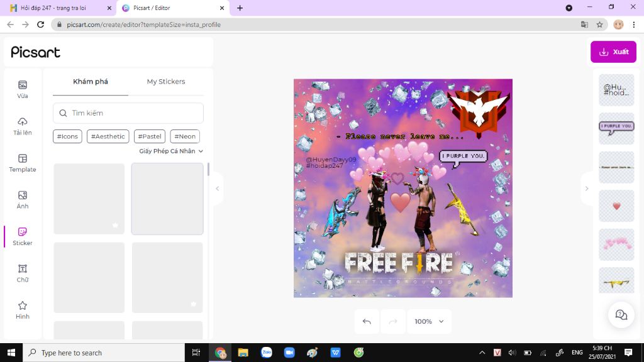Click the Xuất export button

point(613,52)
